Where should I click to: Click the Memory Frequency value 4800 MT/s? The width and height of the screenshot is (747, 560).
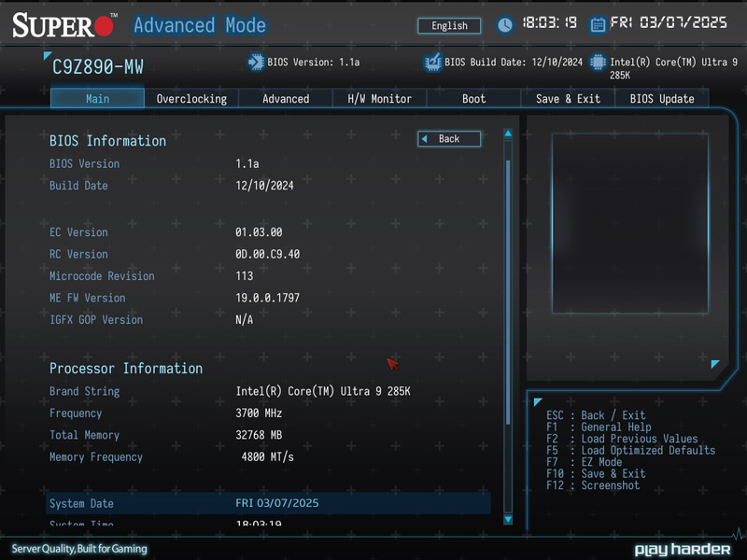[x=267, y=457]
